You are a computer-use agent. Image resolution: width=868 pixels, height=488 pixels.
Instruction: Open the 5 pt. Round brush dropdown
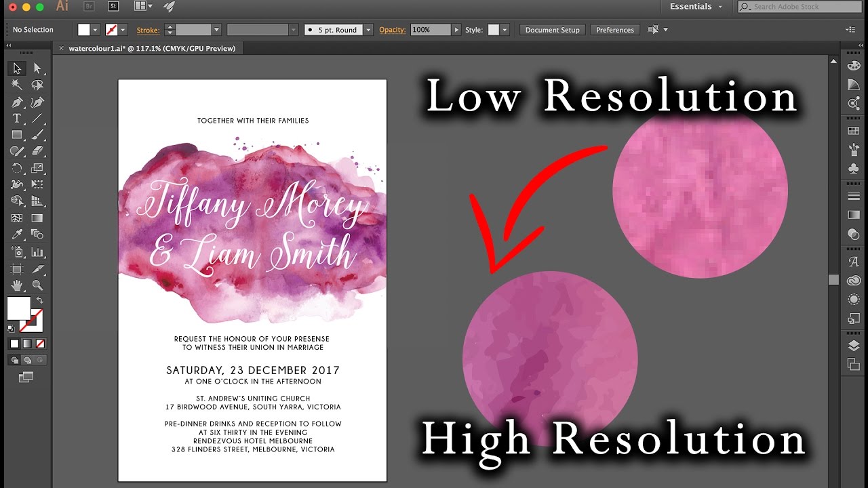pos(368,30)
